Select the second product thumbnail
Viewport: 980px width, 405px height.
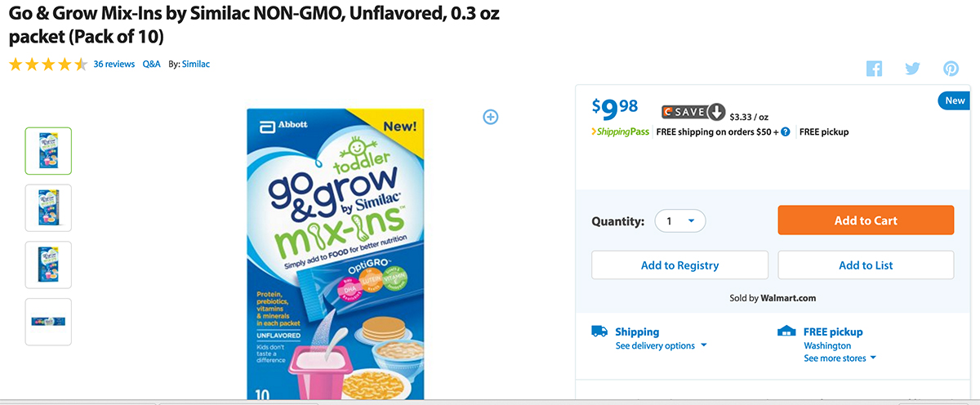[48, 207]
